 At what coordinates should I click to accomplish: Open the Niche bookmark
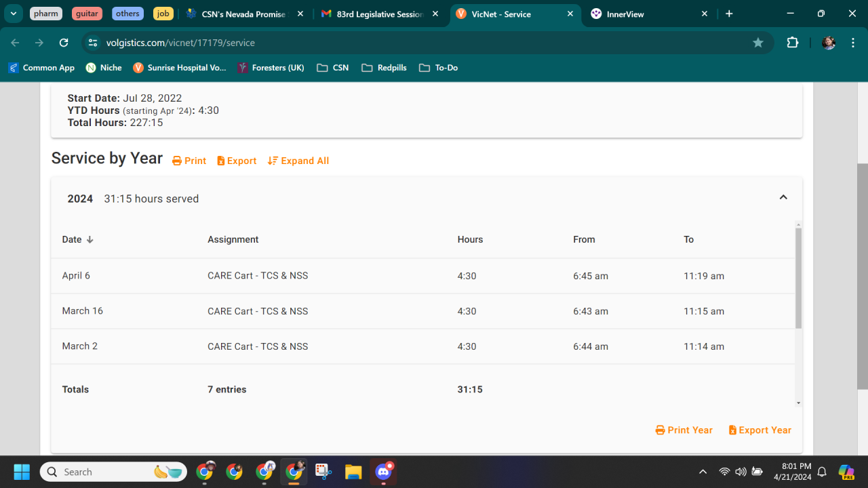104,68
